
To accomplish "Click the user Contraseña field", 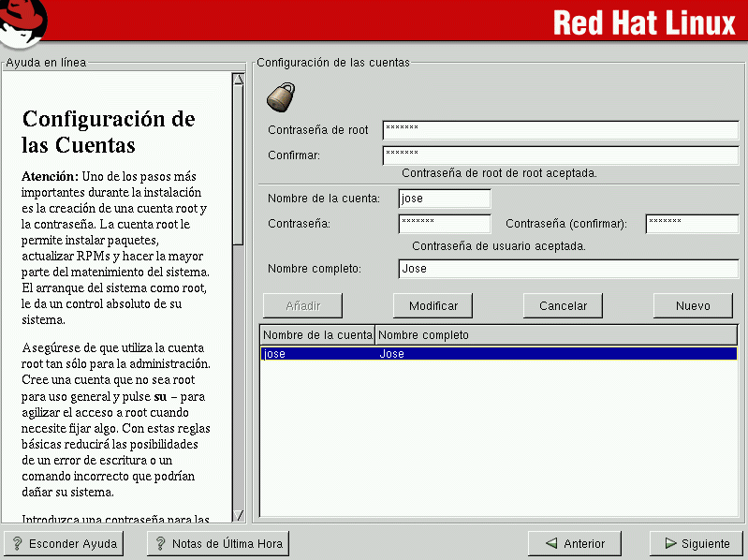I will coord(444,224).
